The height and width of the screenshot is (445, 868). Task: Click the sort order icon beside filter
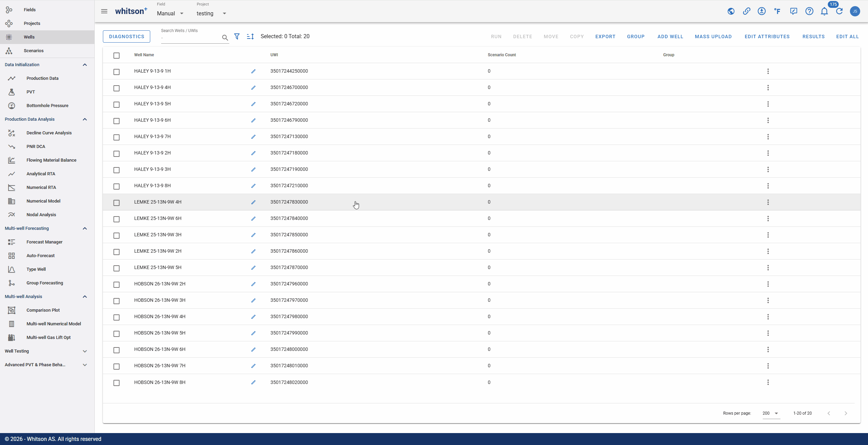[250, 36]
